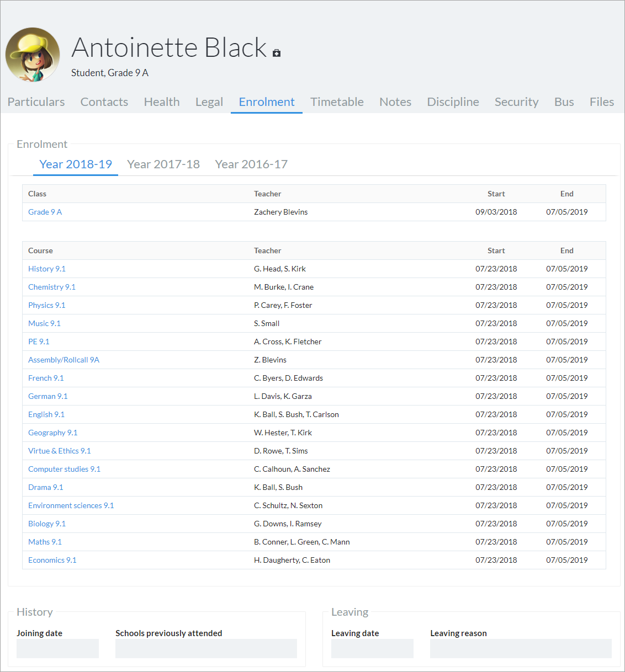The image size is (625, 672).
Task: Open the Particulars tab
Action: pyautogui.click(x=36, y=102)
